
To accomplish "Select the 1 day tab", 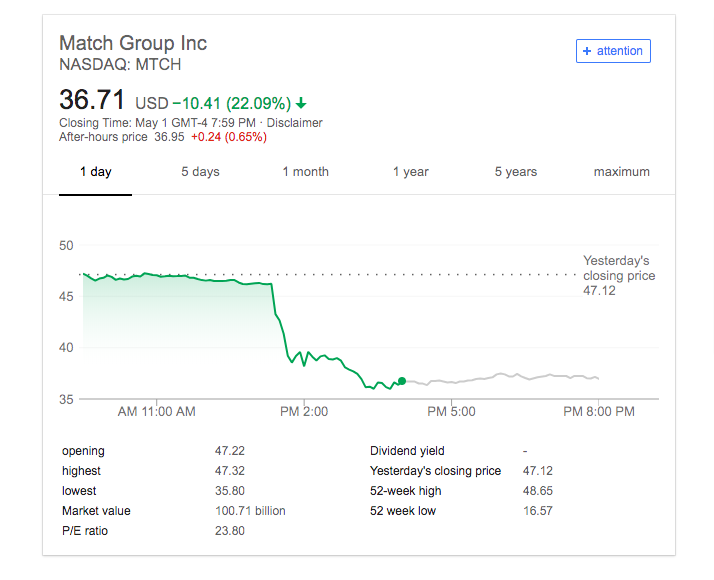I will (96, 172).
